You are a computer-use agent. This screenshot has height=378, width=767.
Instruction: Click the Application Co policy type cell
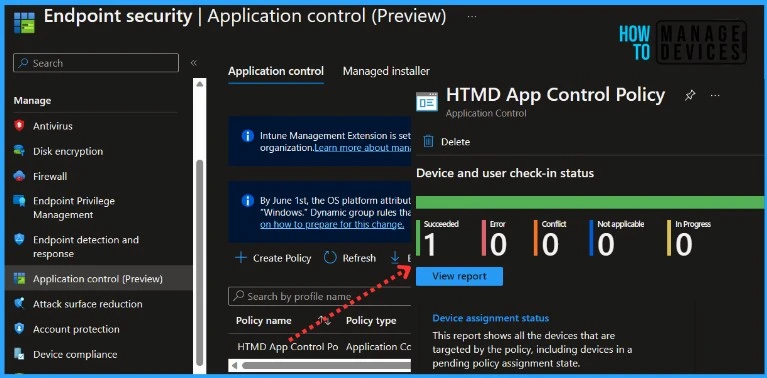coord(378,347)
